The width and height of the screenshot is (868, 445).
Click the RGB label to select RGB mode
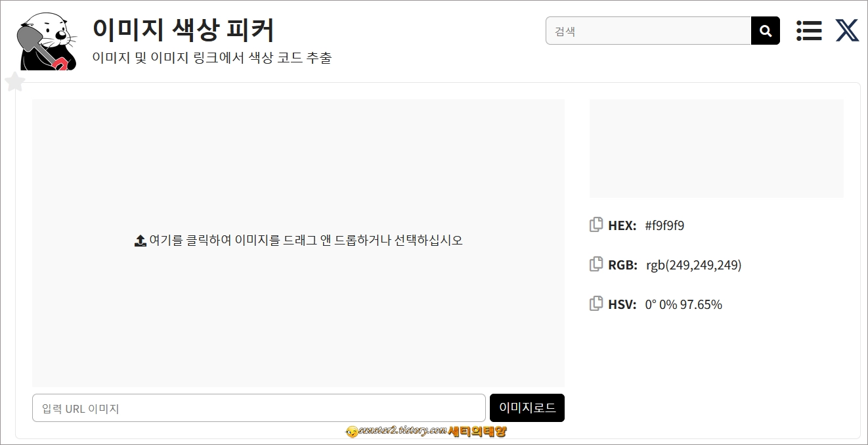click(623, 264)
